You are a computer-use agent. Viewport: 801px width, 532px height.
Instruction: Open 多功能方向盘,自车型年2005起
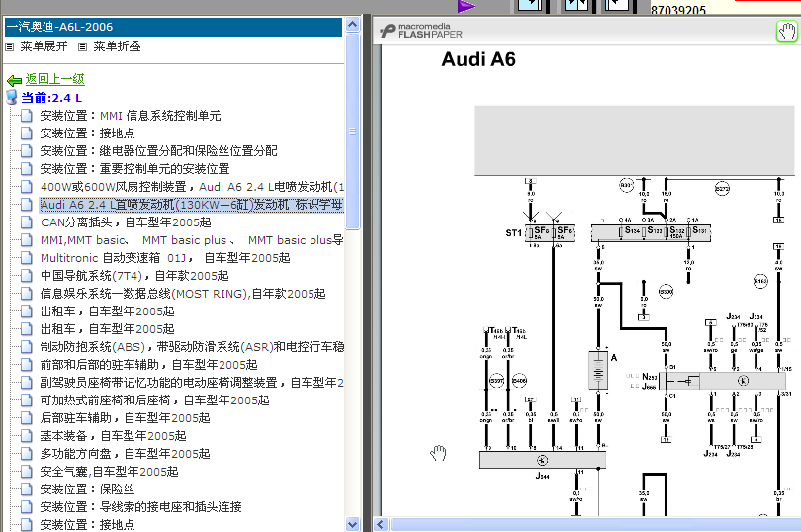125,454
